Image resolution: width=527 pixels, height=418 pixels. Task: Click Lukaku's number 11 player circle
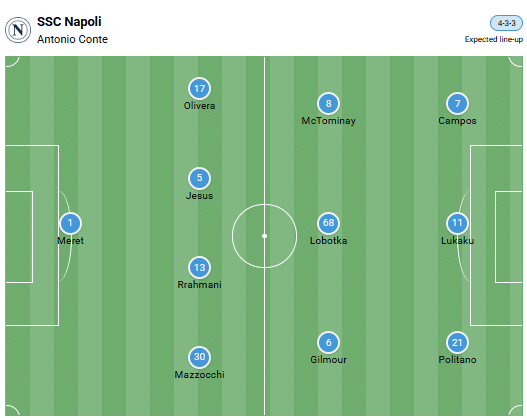point(457,223)
